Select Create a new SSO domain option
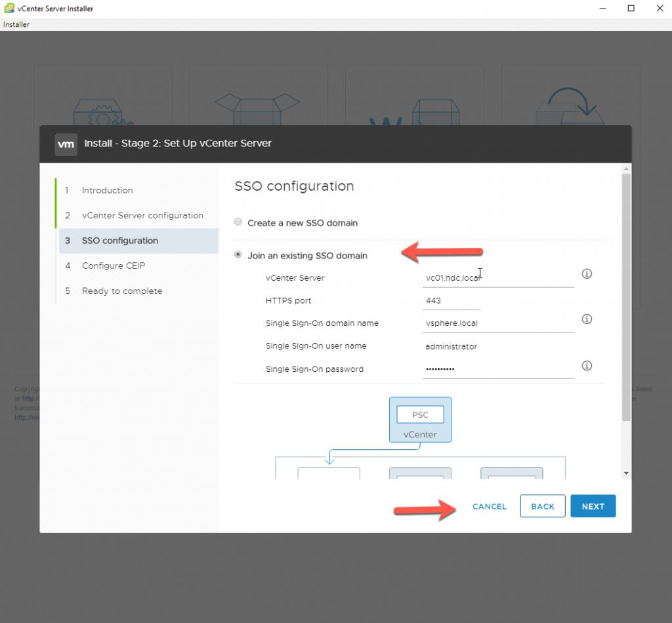The height and width of the screenshot is (623, 672). (238, 222)
